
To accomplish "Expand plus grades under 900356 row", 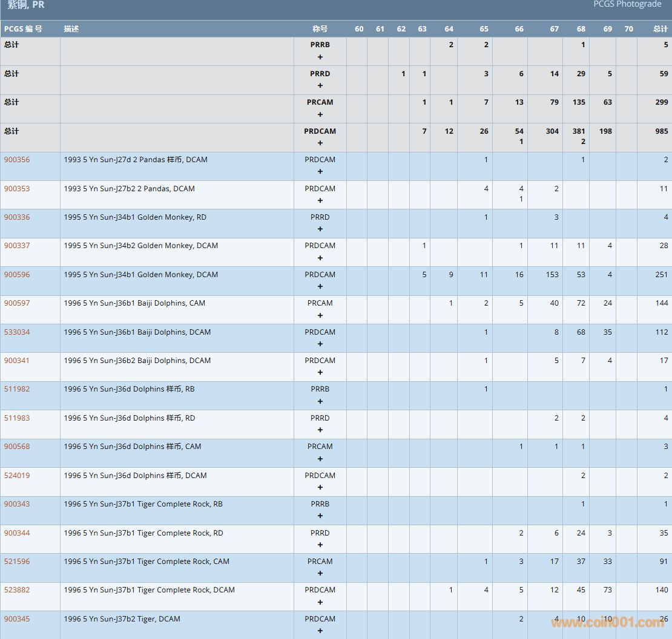I will click(x=320, y=172).
